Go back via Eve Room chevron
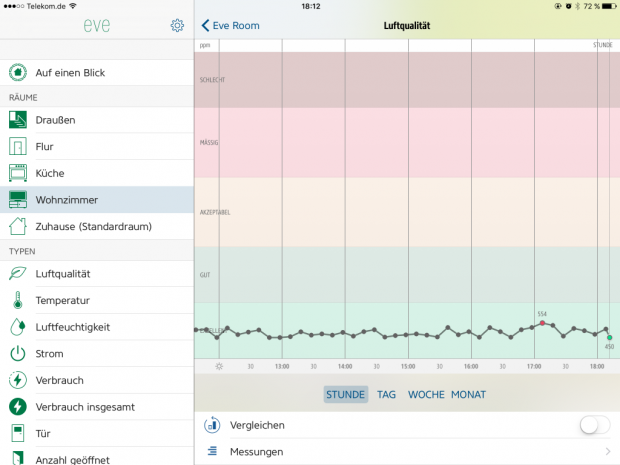 (205, 25)
